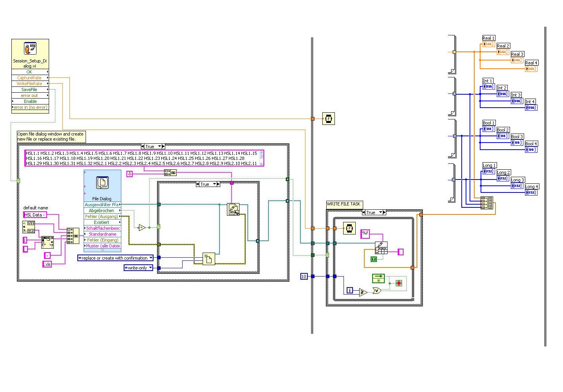The height and width of the screenshot is (392, 563).
Task: Go to next case of outer case structure
Action: (163, 147)
